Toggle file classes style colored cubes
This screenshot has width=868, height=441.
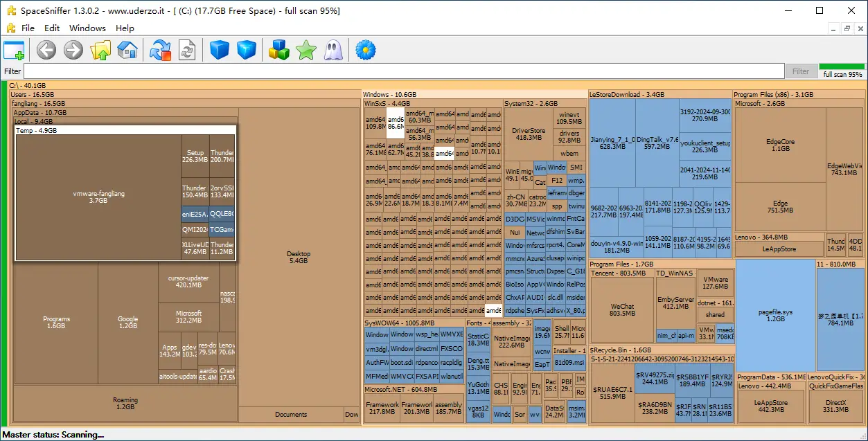pos(278,50)
